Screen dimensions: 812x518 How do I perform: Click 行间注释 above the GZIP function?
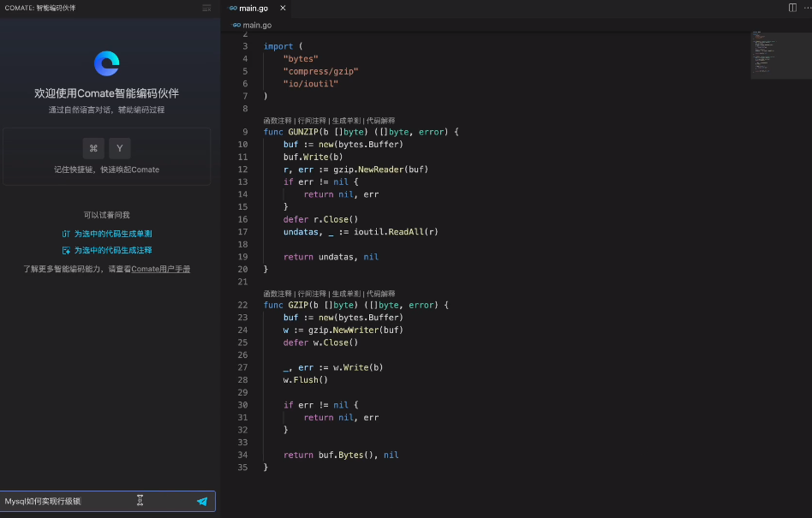(312, 294)
